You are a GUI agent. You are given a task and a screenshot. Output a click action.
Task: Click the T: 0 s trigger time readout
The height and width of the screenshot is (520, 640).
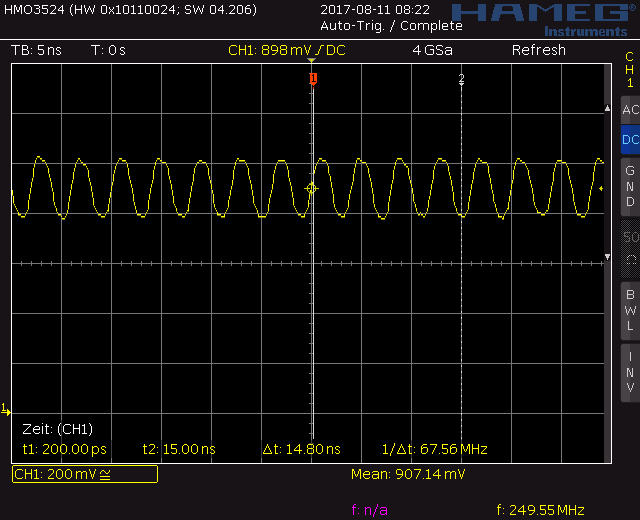(108, 50)
